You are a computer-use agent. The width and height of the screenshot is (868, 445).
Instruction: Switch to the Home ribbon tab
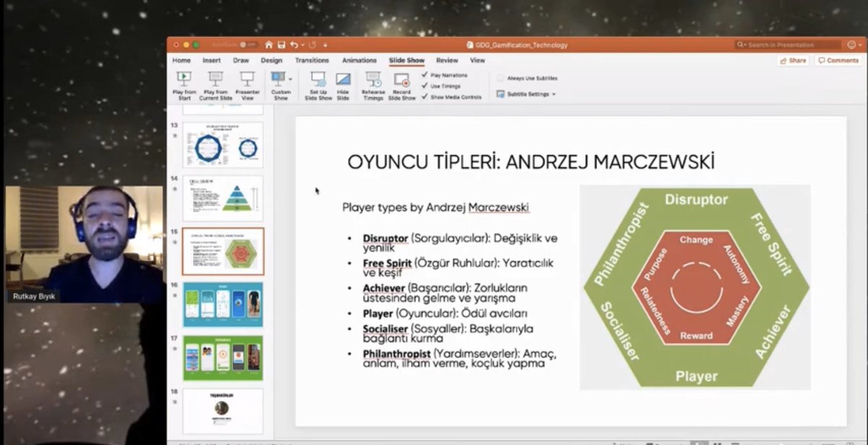pos(182,60)
